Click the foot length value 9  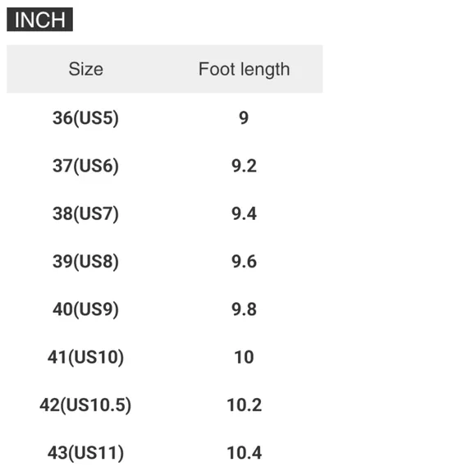pos(244,118)
